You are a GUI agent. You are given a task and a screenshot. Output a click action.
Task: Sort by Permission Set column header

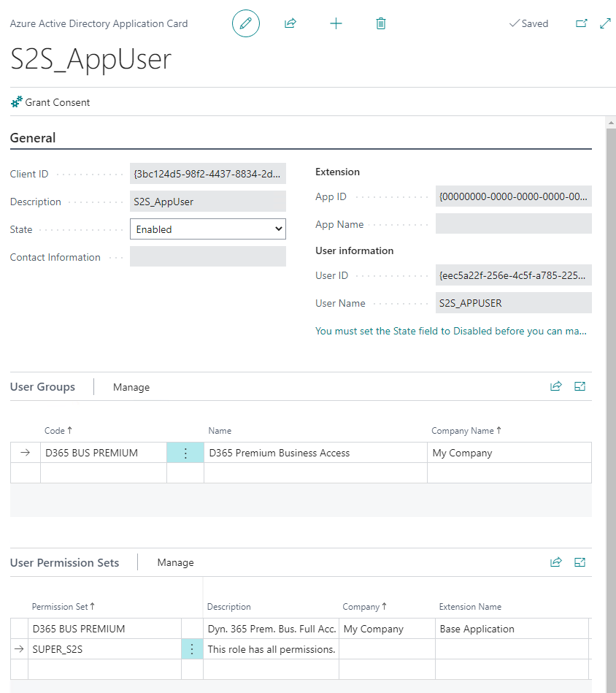pyautogui.click(x=63, y=607)
